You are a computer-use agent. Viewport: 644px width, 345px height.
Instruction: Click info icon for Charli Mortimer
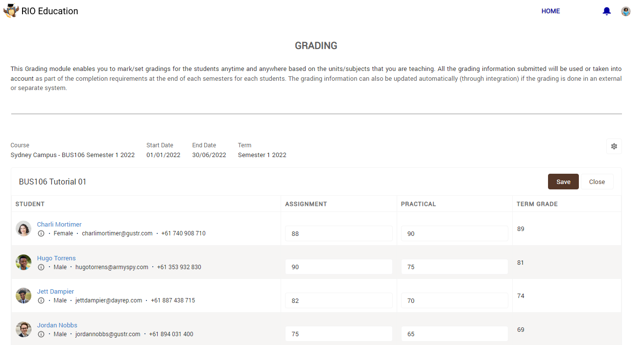[41, 234]
